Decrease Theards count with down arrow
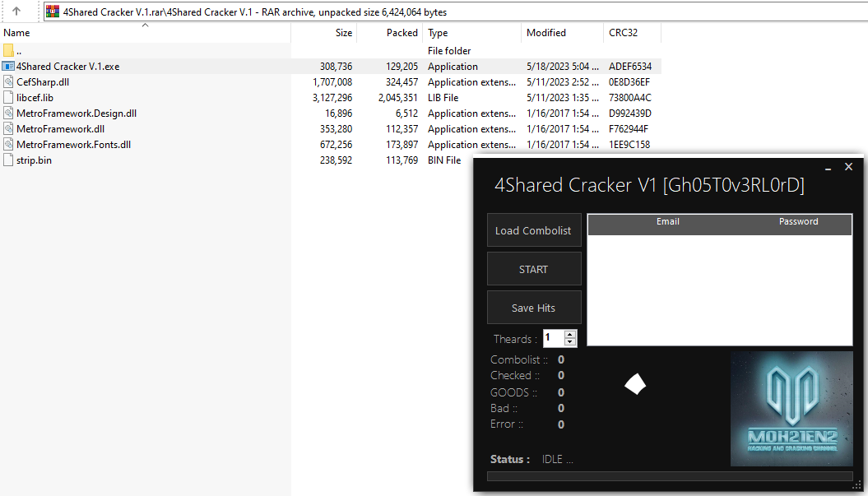 coord(569,341)
